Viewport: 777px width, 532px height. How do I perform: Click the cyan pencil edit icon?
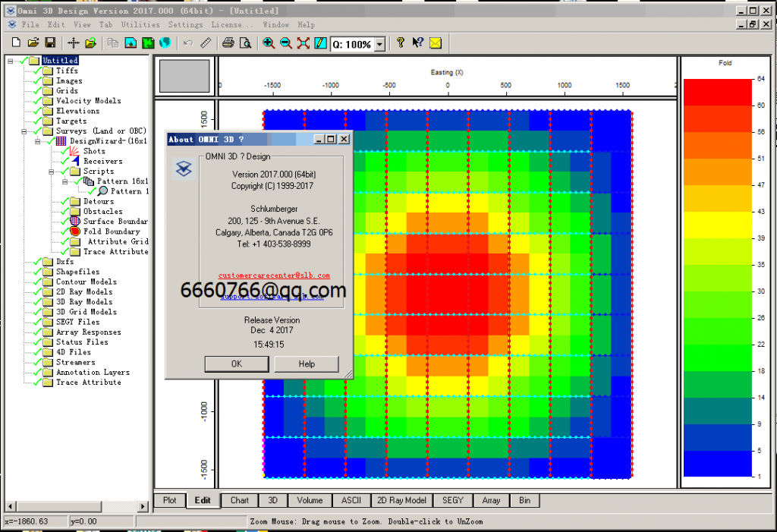(321, 42)
